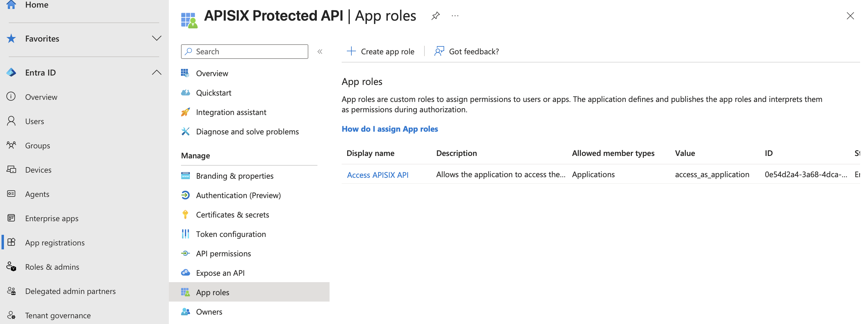This screenshot has width=868, height=324.
Task: Collapse the Entra ID section chevron
Action: coord(156,72)
